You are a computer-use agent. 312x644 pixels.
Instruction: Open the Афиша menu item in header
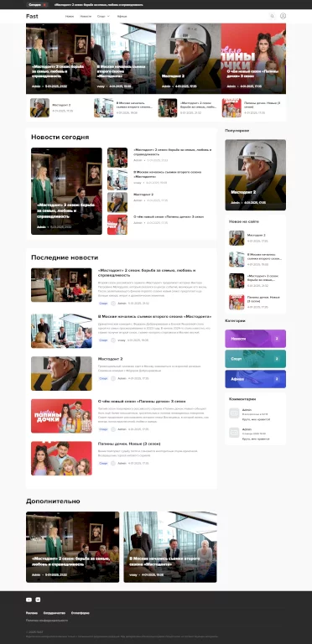coord(122,17)
